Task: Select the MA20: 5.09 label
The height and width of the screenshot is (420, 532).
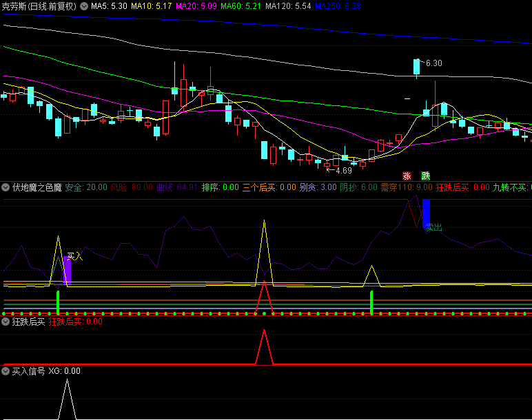Action: 196,6
